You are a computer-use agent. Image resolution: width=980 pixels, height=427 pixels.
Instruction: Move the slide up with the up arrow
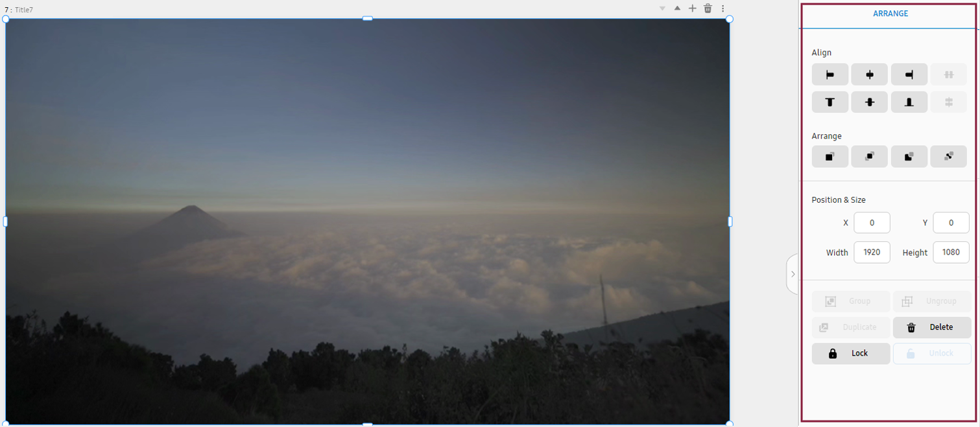677,8
